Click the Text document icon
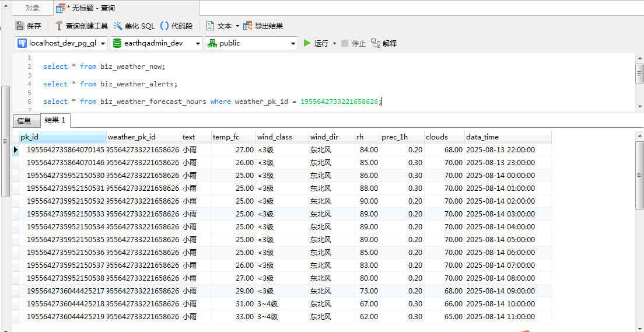This screenshot has height=332, width=644. [x=210, y=26]
